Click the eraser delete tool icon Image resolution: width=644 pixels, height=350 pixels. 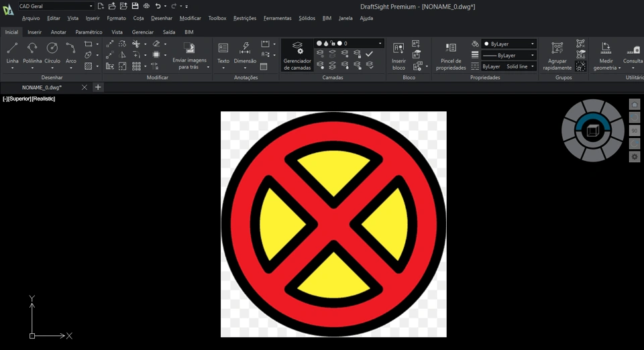click(x=156, y=44)
